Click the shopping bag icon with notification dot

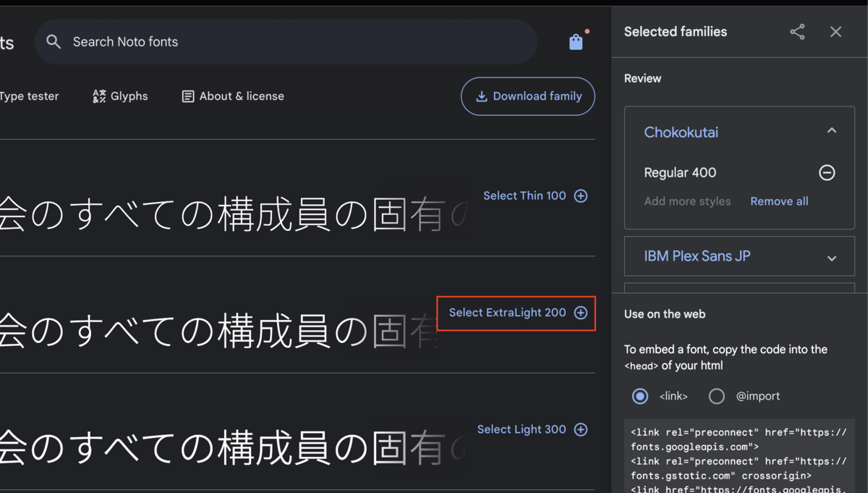576,41
